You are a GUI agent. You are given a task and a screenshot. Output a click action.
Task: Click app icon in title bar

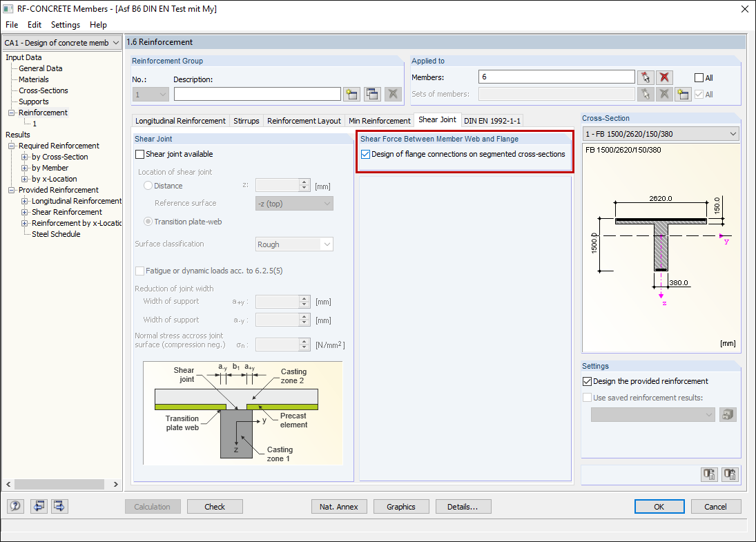(x=8, y=9)
